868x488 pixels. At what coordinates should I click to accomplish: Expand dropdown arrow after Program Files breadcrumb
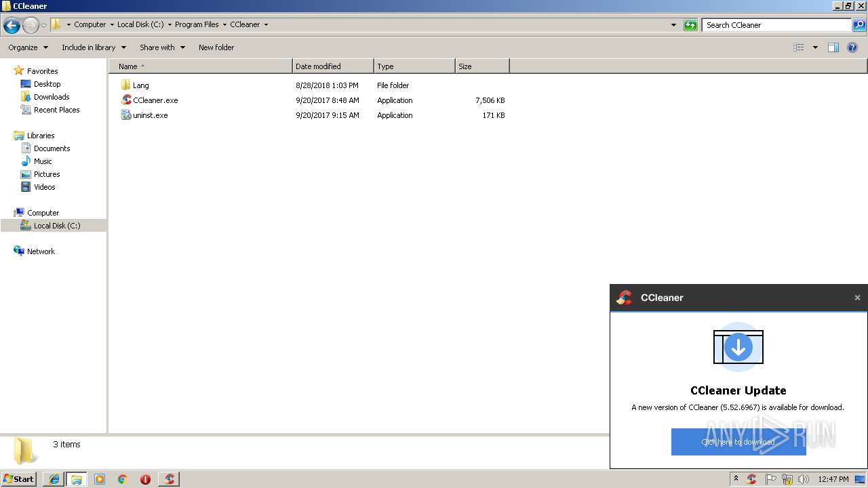pyautogui.click(x=224, y=24)
